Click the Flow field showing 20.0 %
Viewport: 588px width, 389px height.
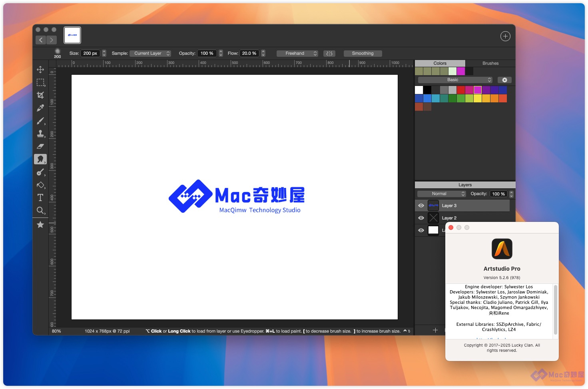coord(249,53)
